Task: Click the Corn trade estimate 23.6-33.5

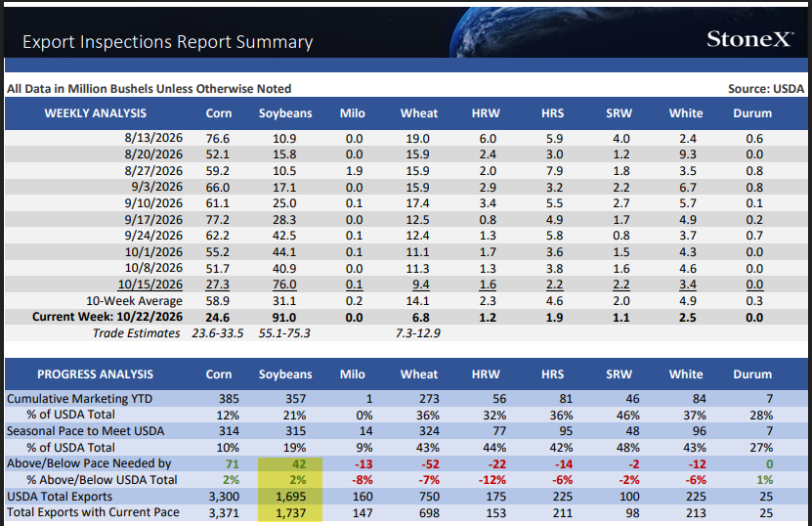Action: click(218, 333)
